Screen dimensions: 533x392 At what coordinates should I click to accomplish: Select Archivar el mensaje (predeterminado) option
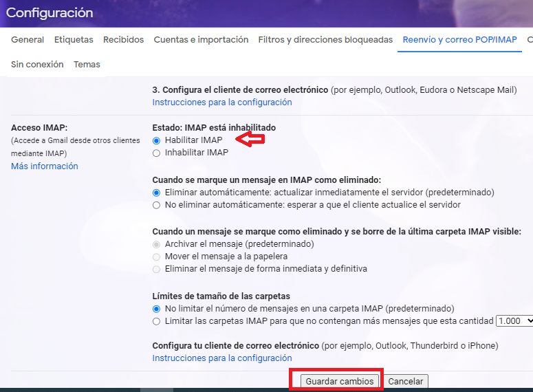[156, 244]
